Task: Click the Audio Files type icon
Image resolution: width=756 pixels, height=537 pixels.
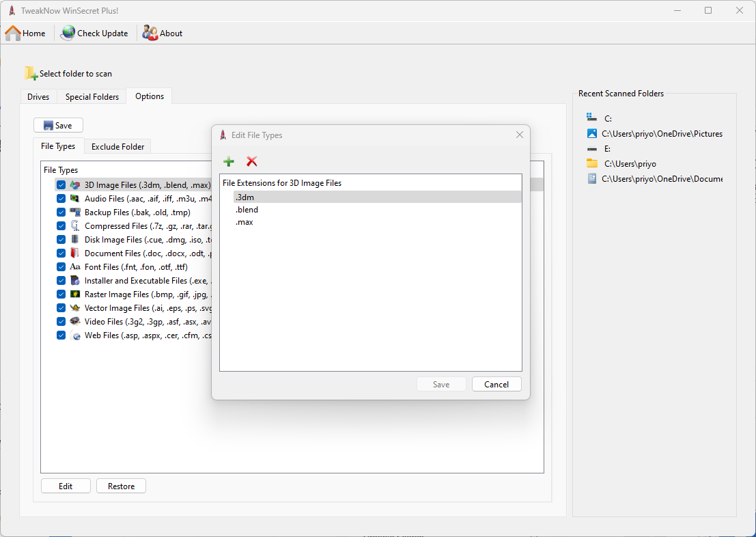Action: [x=74, y=198]
